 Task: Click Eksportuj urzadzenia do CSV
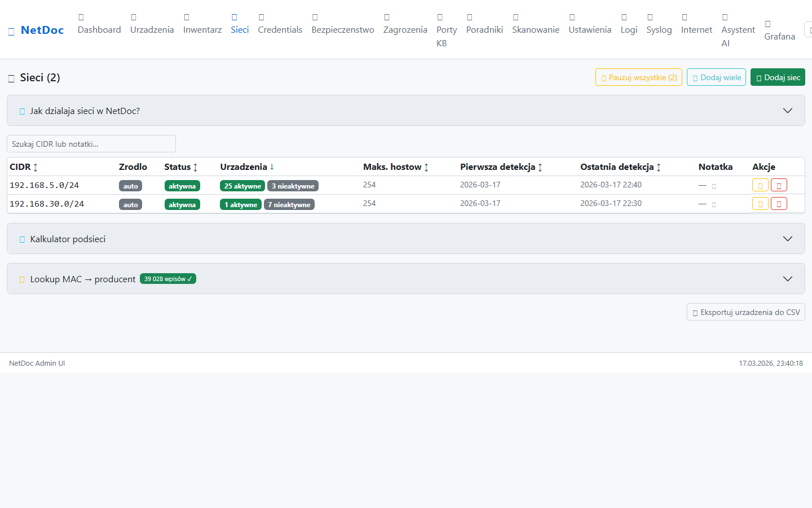(745, 312)
